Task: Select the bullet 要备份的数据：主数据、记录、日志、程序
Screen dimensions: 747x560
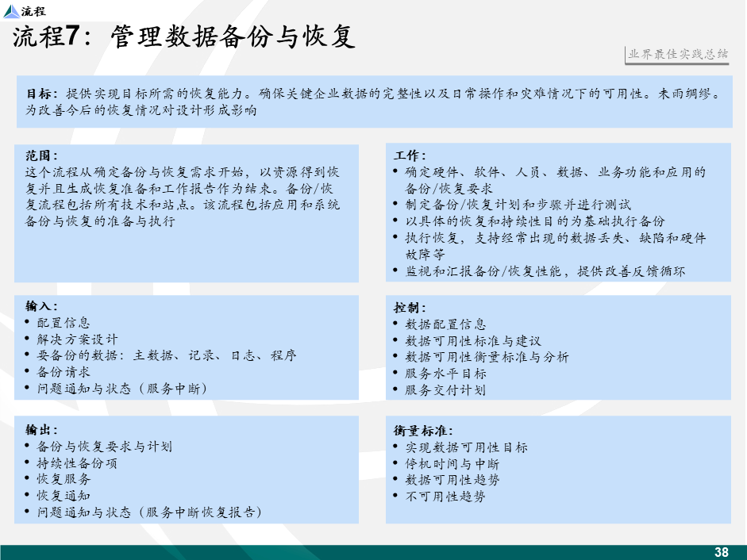Action: (x=167, y=355)
